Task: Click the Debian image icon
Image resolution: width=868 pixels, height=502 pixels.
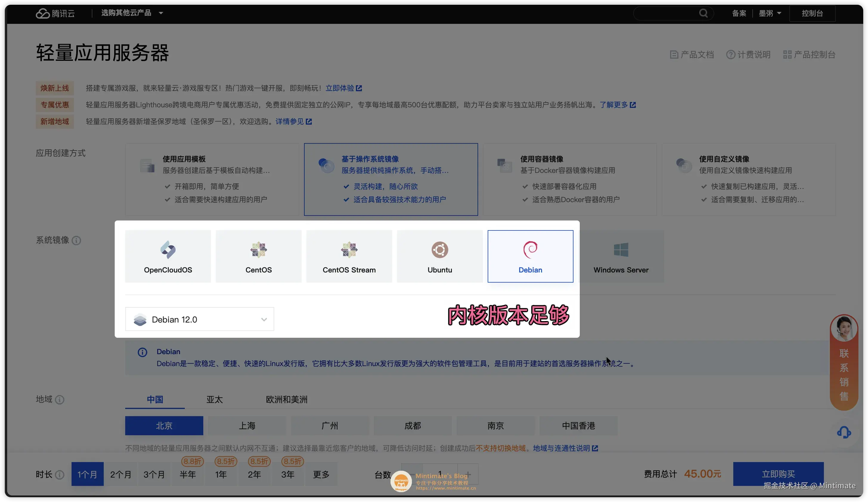Action: click(x=530, y=250)
